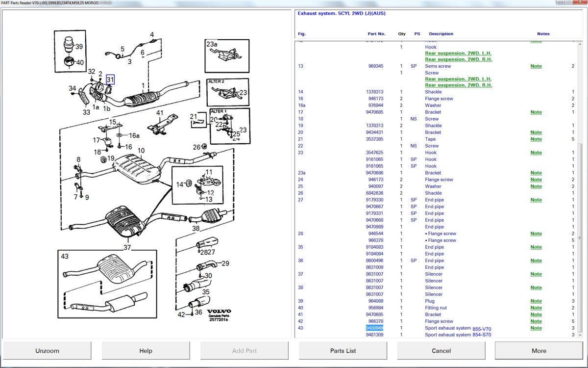Screen dimensions: 588x368
Task: Select the plug part 39 in diagram
Action: pos(69,44)
